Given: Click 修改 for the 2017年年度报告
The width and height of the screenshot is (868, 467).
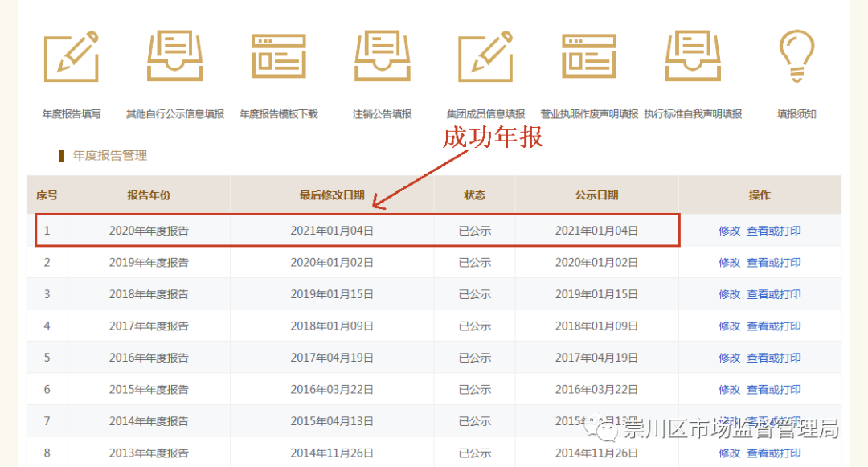Looking at the screenshot, I should pyautogui.click(x=729, y=326).
